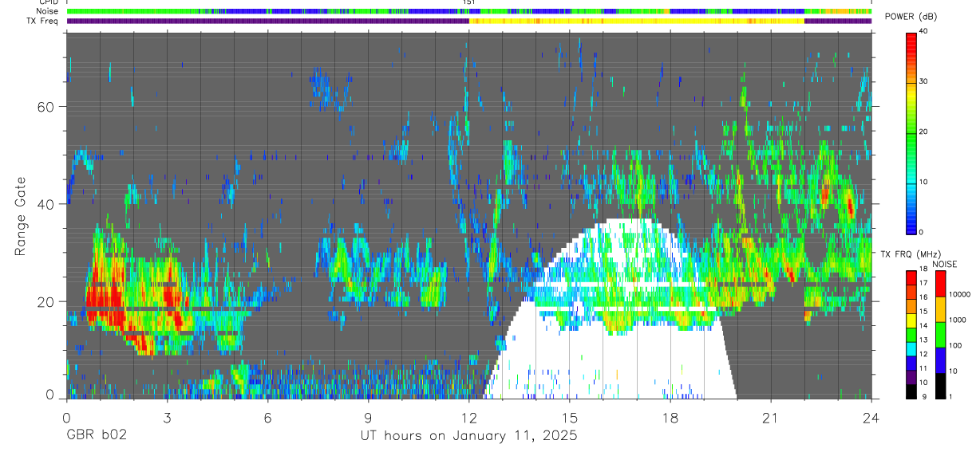
Task: Select the 30 tick on POWER scale
Action: click(925, 82)
